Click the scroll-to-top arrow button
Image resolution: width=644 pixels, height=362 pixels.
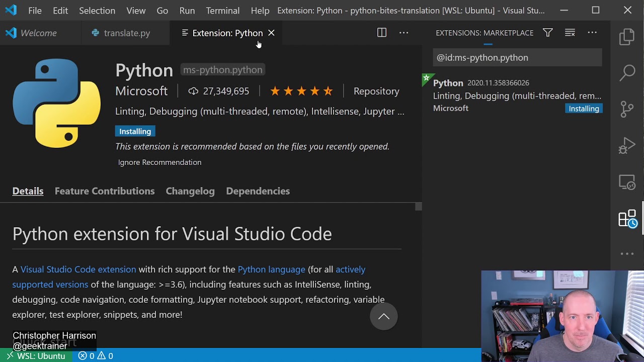click(x=384, y=316)
